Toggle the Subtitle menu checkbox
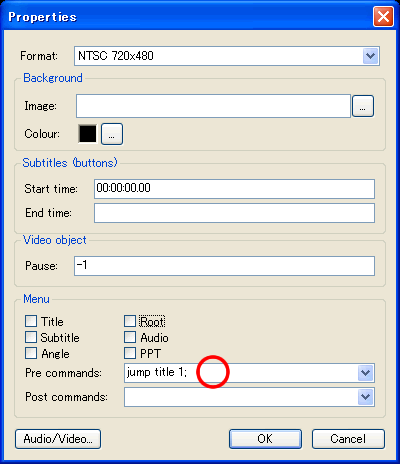Screen dimensions: 400x464 point(31,337)
